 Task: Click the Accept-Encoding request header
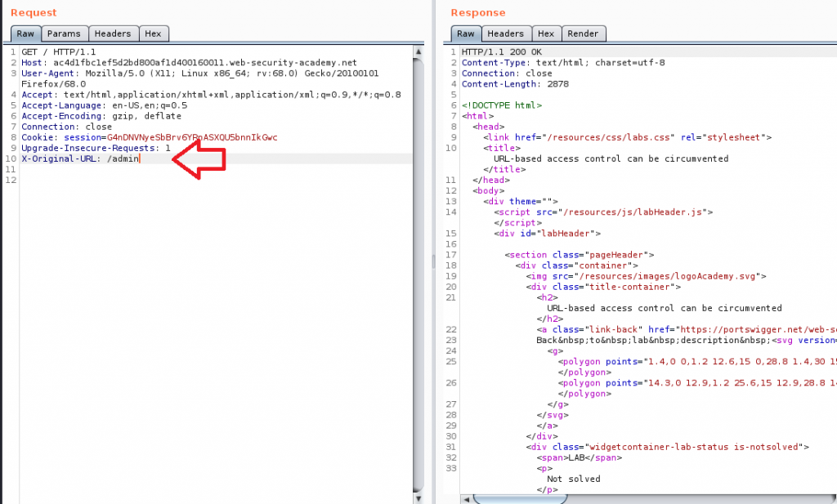[x=101, y=116]
